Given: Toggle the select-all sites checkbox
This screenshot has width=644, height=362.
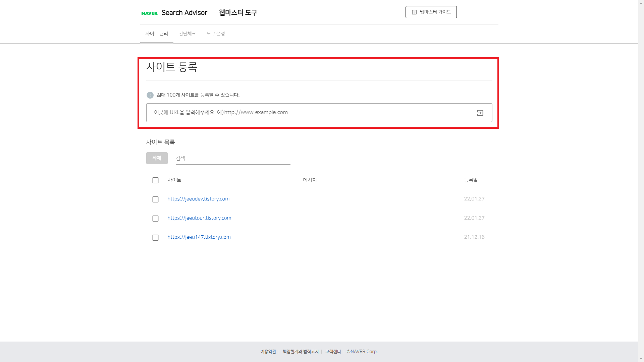Looking at the screenshot, I should [x=155, y=180].
